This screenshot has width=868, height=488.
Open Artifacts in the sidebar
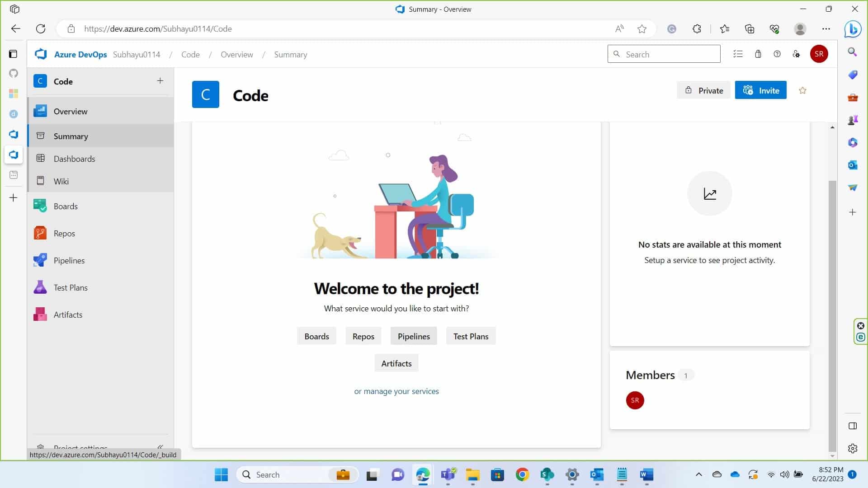[68, 314]
